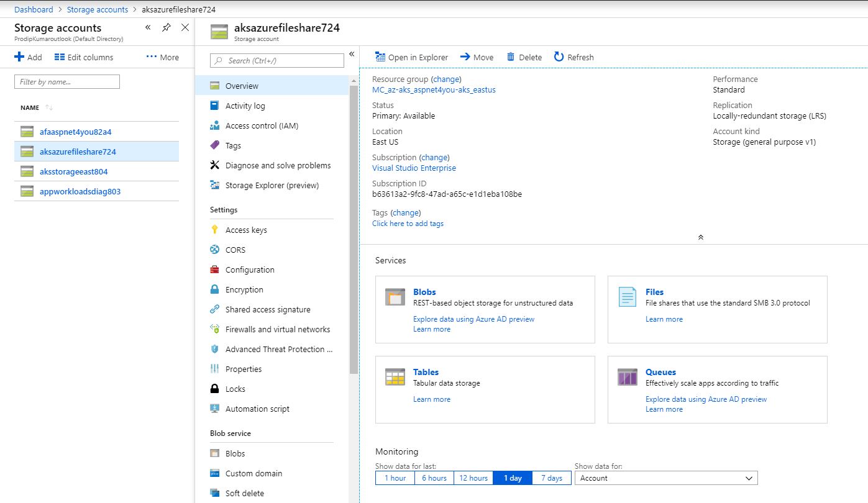Click change next to Subscription
868x503 pixels.
434,158
